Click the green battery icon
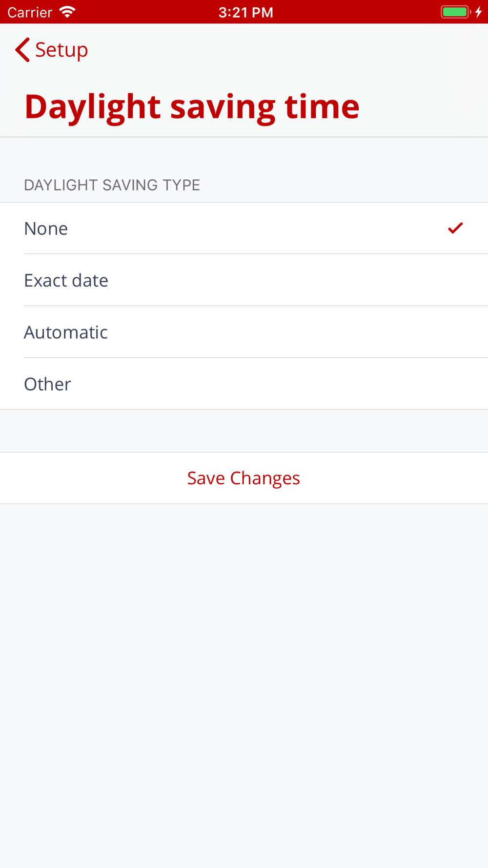 coord(455,12)
